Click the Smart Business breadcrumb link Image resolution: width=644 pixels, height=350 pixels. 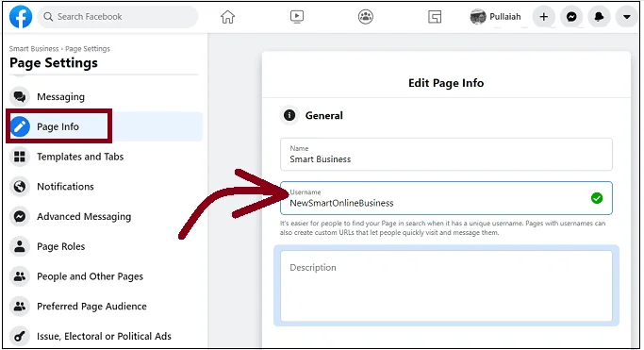tap(34, 48)
